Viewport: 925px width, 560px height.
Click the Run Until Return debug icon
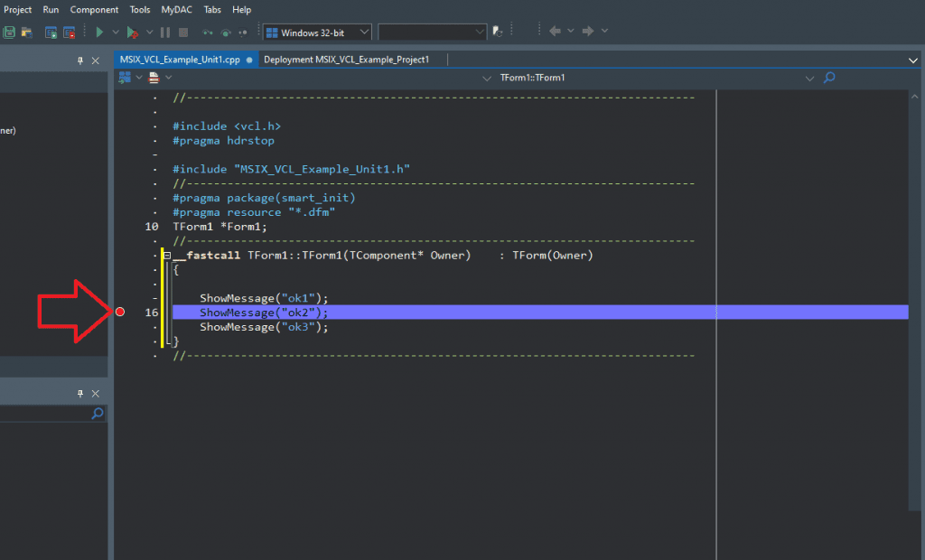click(x=243, y=33)
